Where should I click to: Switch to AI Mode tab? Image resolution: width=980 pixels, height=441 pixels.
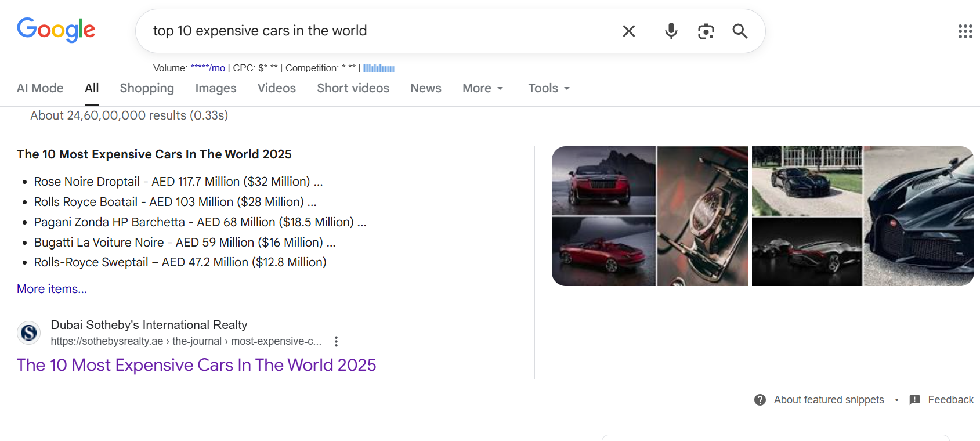pos(40,88)
